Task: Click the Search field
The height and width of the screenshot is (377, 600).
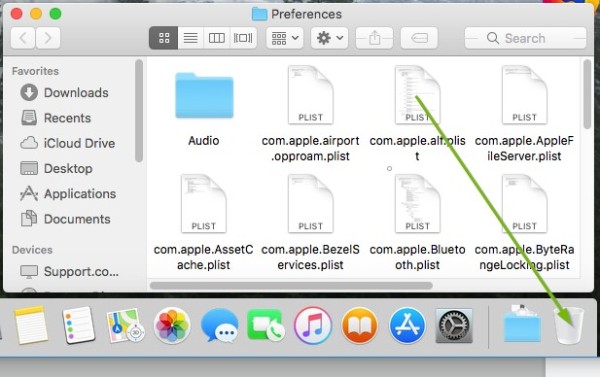Action: (x=525, y=38)
